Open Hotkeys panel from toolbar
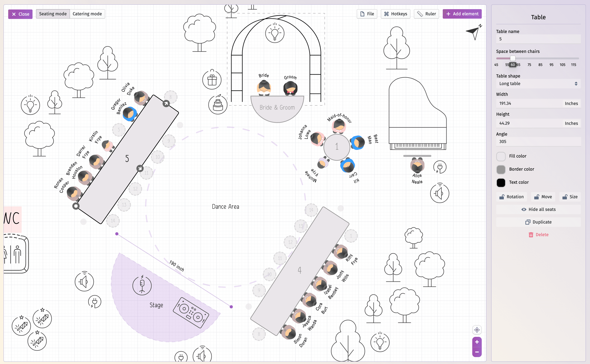Image resolution: width=590 pixels, height=364 pixels. pos(395,14)
